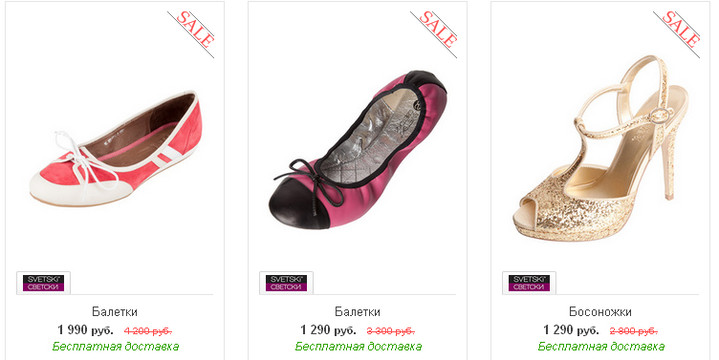
Task: View the pink and black ballet flat image
Action: point(358,150)
